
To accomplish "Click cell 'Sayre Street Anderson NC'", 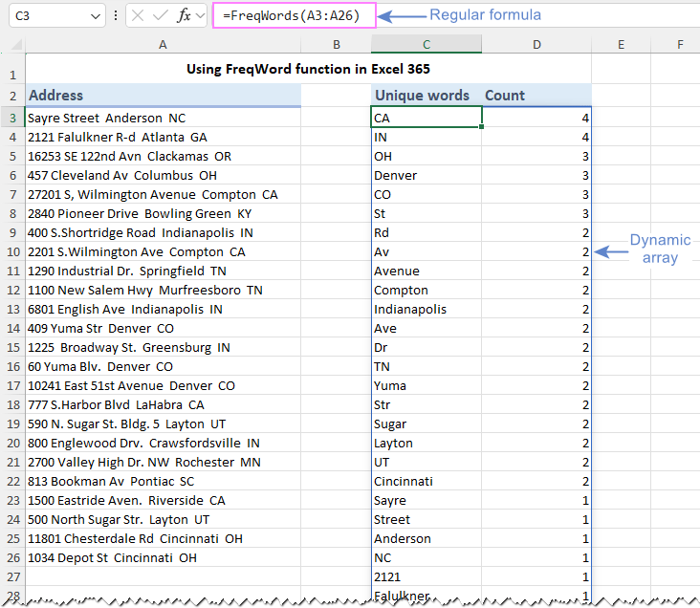I will coord(163,118).
